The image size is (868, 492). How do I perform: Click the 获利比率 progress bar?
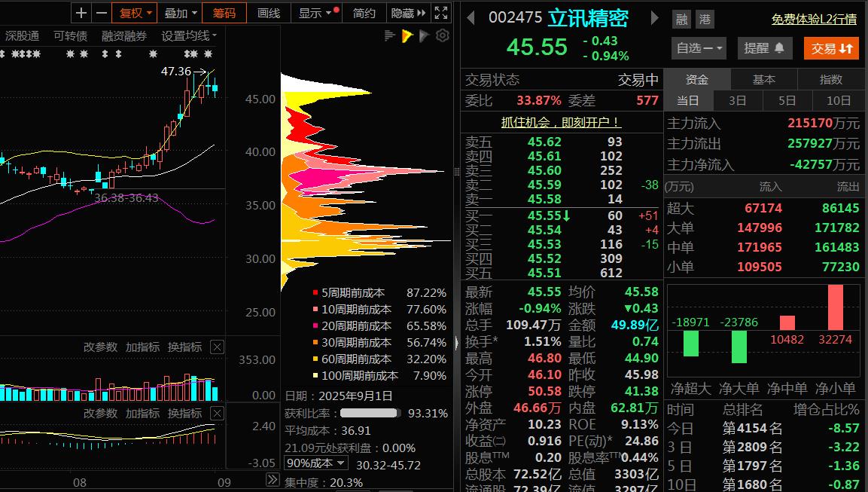(x=369, y=414)
